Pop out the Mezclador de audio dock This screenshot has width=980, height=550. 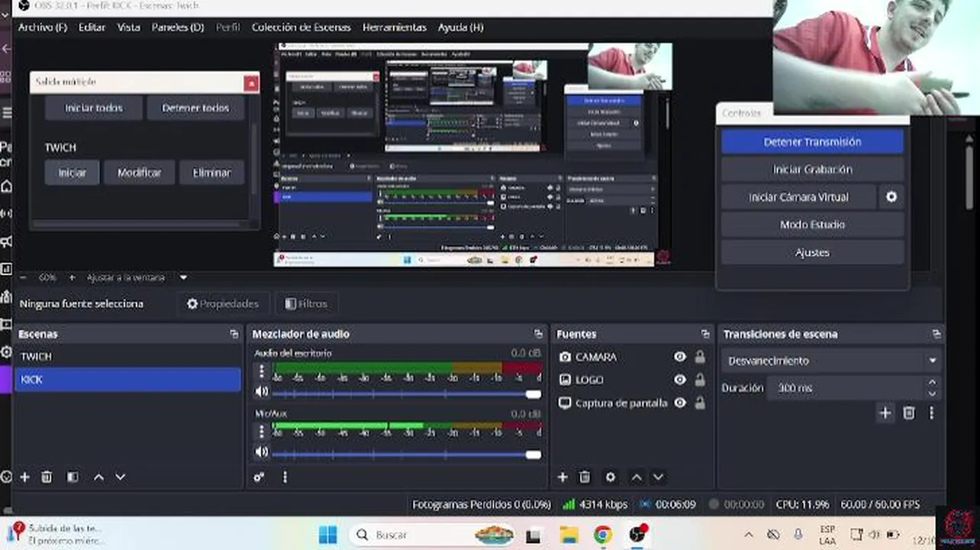tap(538, 334)
